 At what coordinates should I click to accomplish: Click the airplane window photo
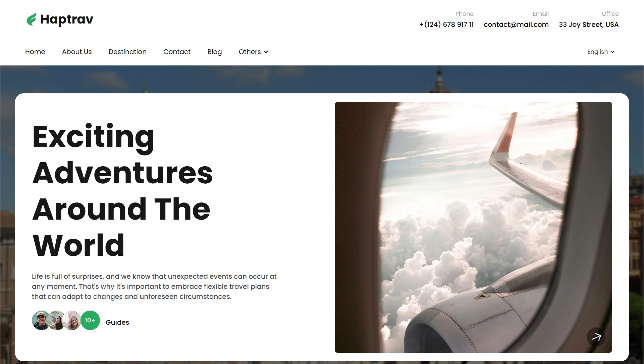[473, 227]
